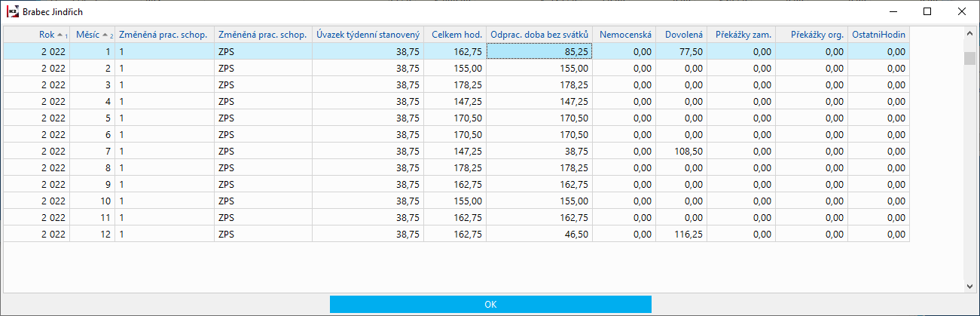Select the 162,75 Odprac. doba cell for month 11
The width and height of the screenshot is (980, 316).
coord(539,217)
